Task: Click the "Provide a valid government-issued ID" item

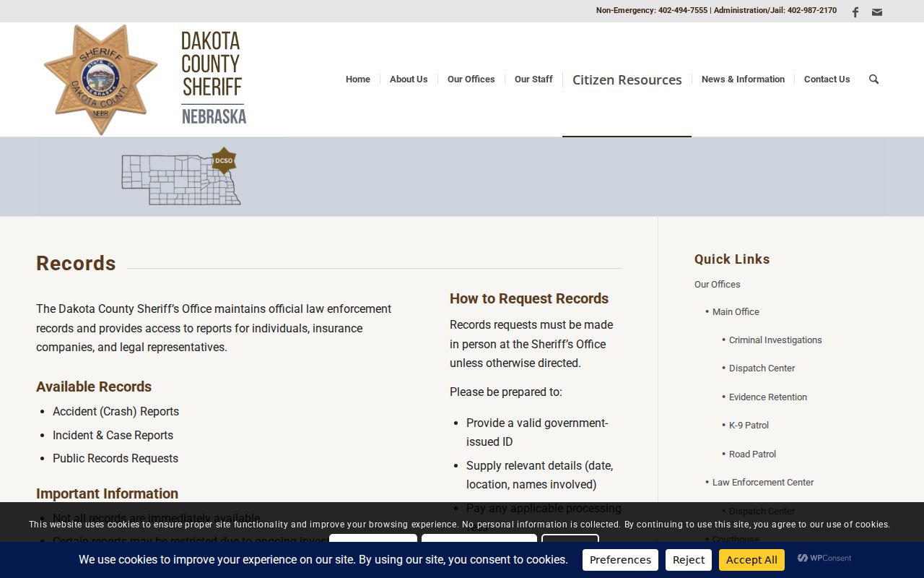Action: click(x=537, y=432)
